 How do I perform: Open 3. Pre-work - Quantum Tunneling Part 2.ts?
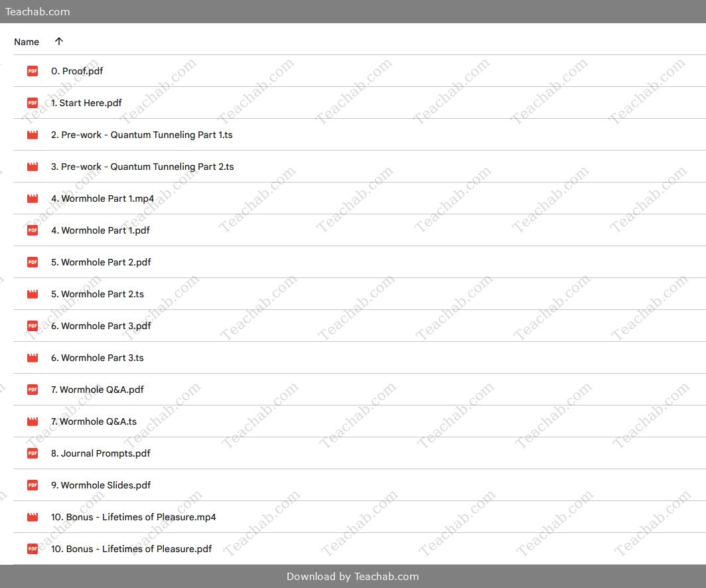[142, 167]
